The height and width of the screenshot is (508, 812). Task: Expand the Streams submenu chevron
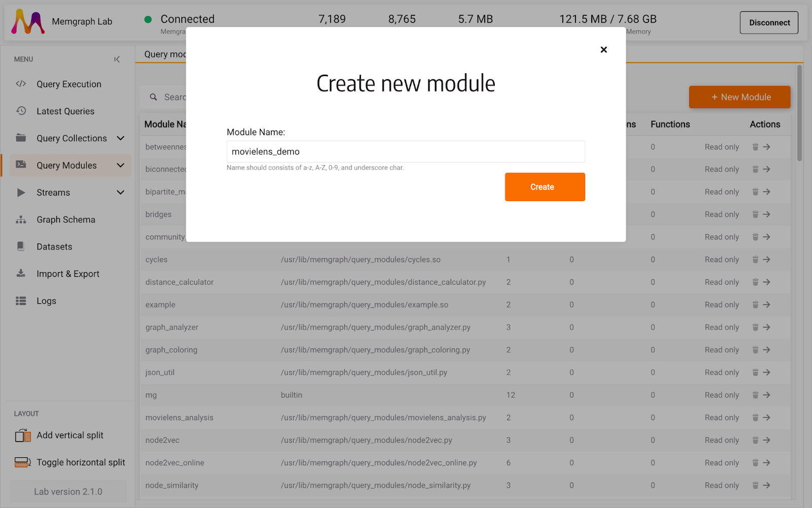(x=120, y=193)
